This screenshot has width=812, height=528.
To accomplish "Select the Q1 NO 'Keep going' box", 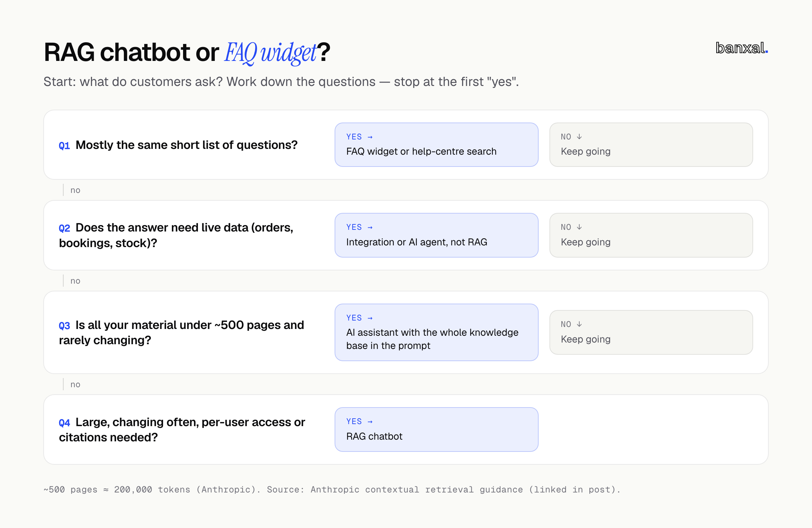I will 651,145.
